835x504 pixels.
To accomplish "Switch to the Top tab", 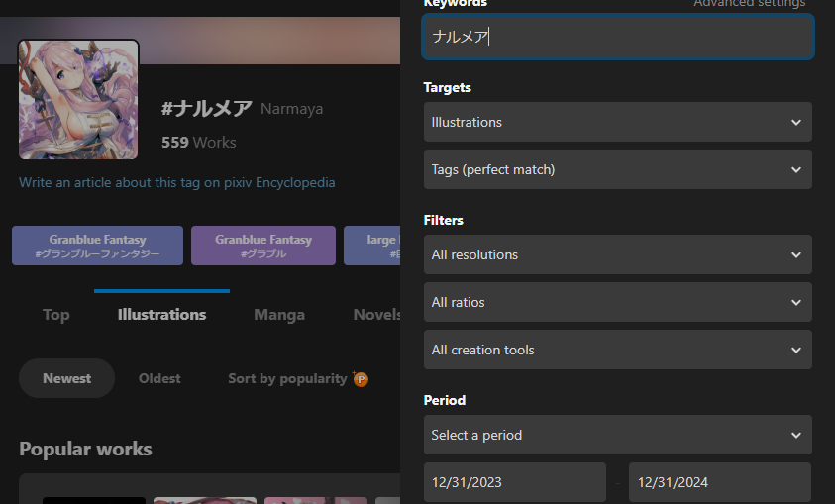I will click(x=55, y=315).
